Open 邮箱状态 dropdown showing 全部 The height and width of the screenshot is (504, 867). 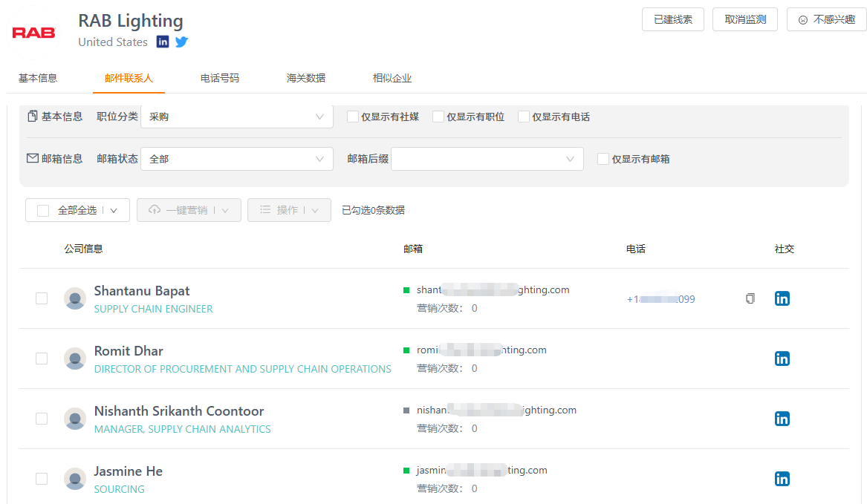(x=237, y=159)
